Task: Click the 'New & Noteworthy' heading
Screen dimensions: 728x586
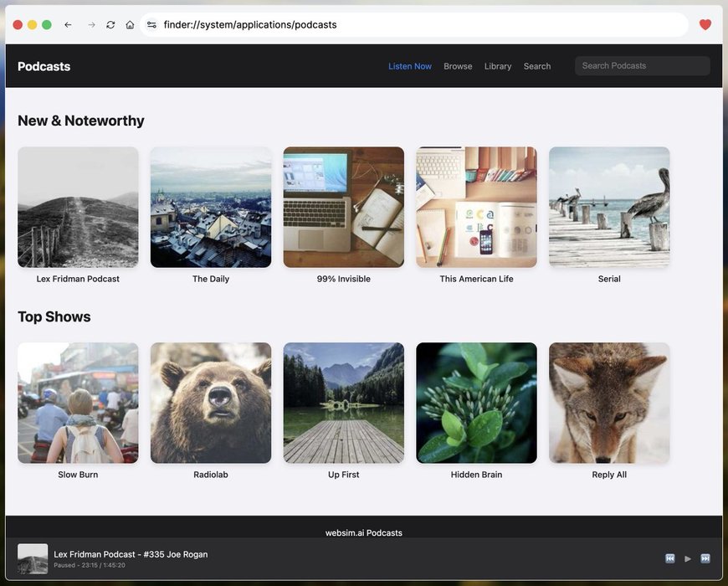Action: [81, 121]
